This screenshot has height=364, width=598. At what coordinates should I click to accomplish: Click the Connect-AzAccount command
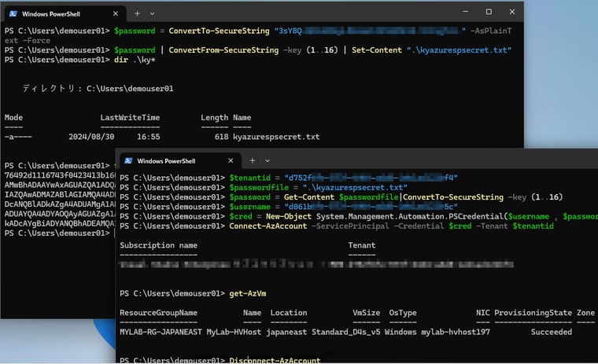(x=268, y=226)
